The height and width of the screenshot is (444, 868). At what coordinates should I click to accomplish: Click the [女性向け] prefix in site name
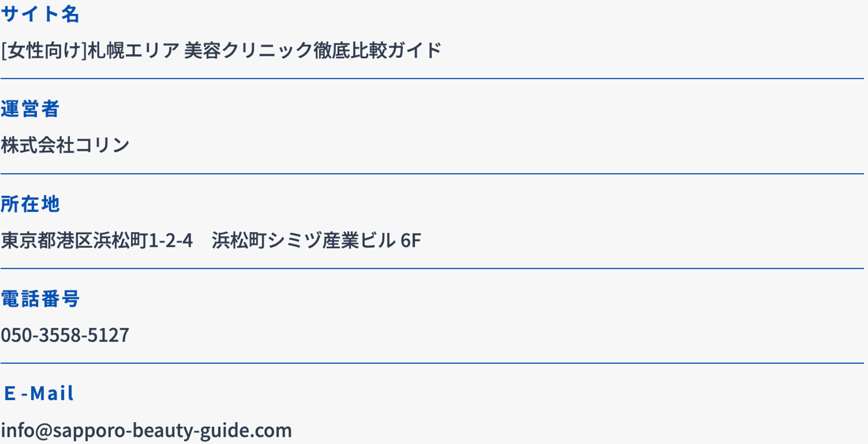[44, 51]
